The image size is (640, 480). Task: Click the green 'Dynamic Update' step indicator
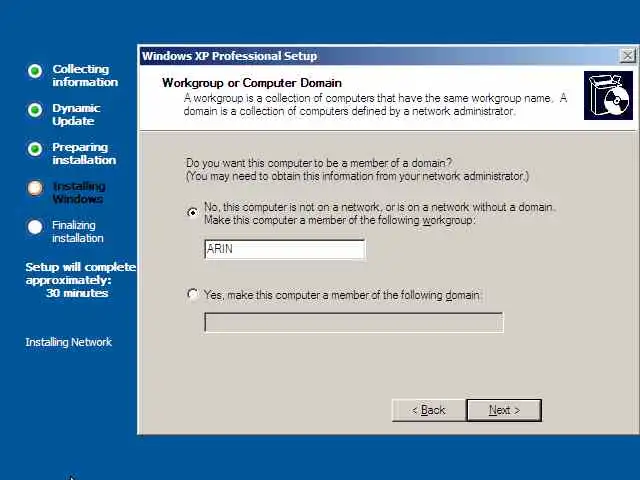click(35, 110)
